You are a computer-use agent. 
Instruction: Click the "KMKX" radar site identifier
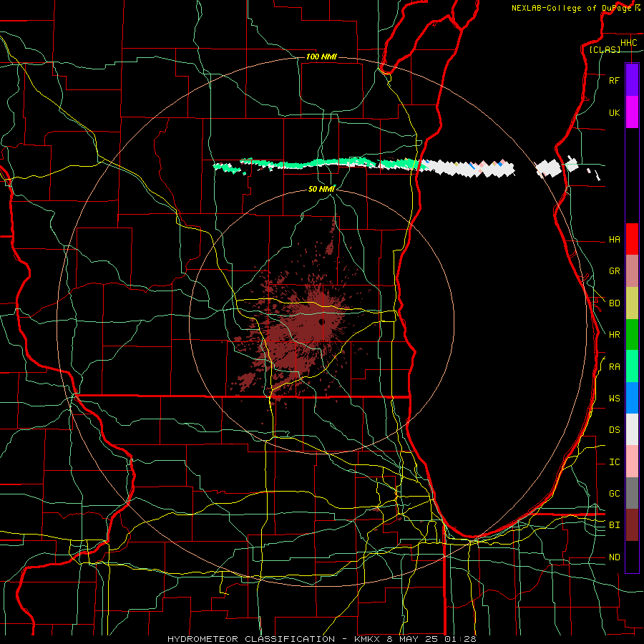[367, 639]
